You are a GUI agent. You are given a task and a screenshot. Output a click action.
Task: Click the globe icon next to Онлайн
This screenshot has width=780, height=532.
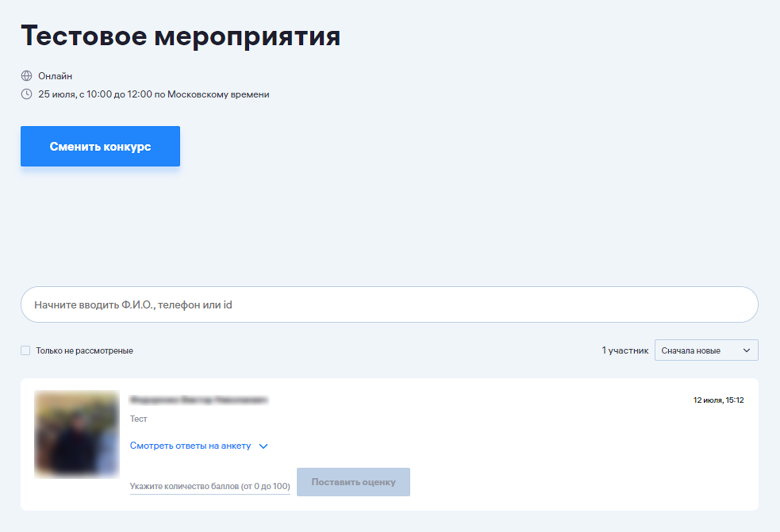[26, 76]
